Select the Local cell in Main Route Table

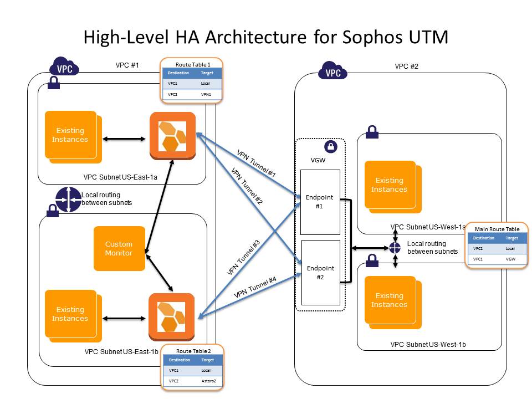pyautogui.click(x=510, y=249)
